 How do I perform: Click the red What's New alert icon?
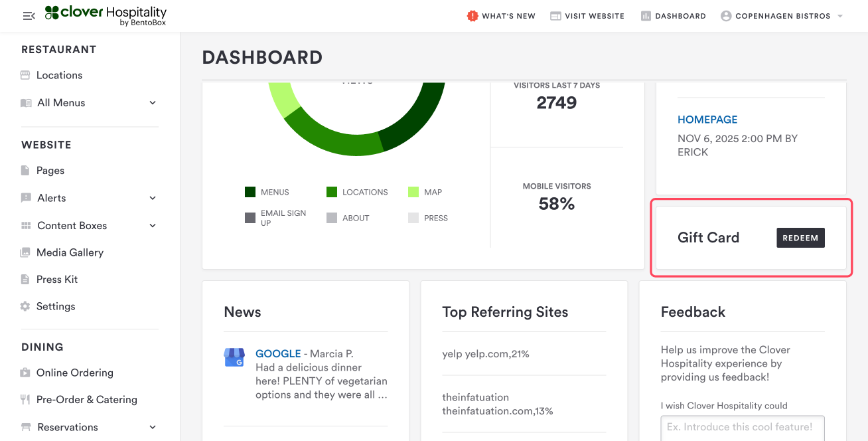click(x=472, y=16)
